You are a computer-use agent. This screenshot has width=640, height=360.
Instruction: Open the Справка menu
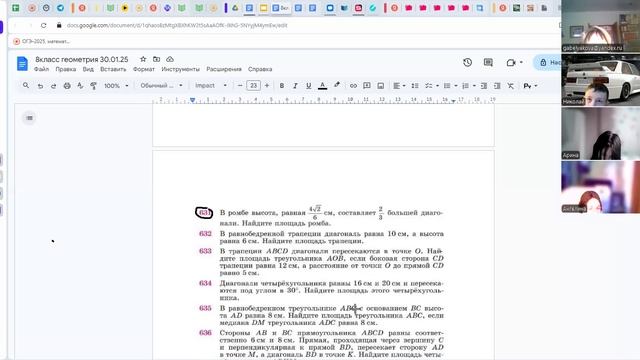pyautogui.click(x=260, y=69)
